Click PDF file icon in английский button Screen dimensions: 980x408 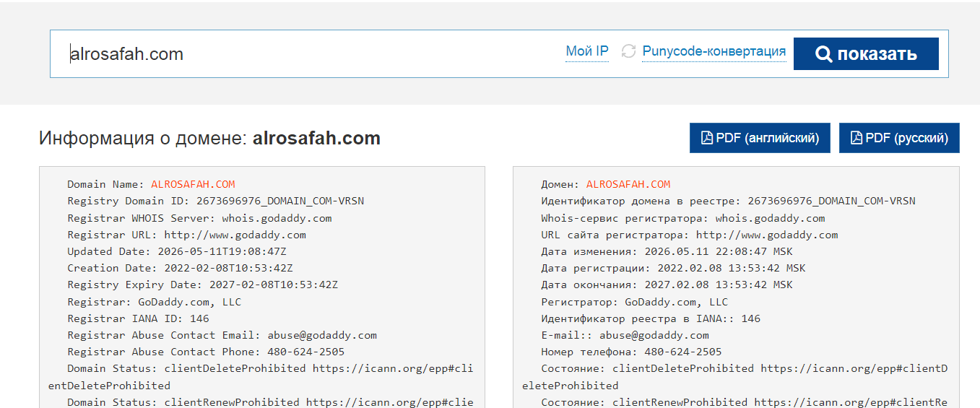click(707, 138)
